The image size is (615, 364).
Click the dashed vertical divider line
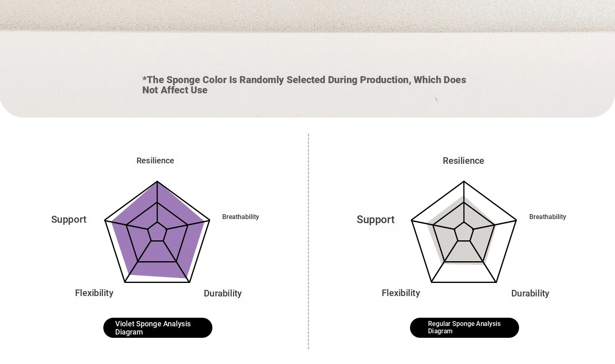coord(308,241)
